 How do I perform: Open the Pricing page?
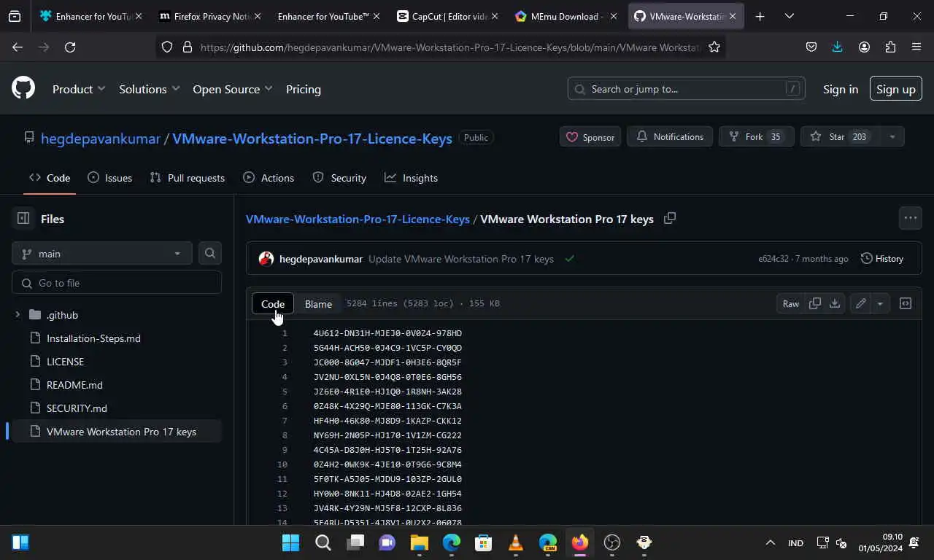click(304, 89)
